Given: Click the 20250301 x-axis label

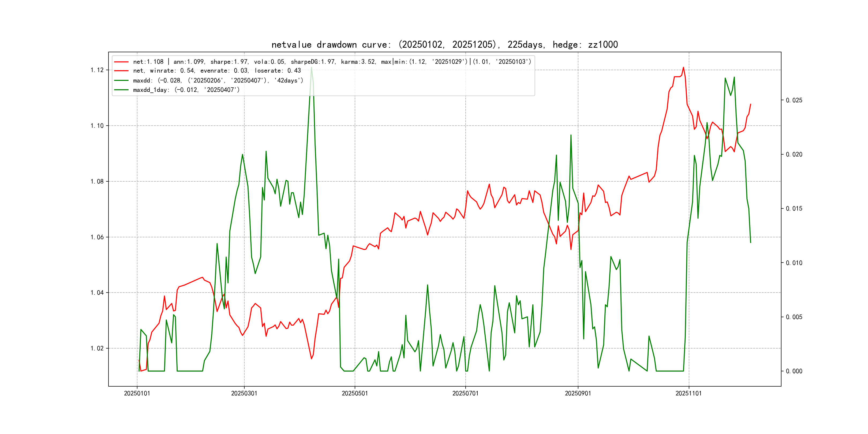Looking at the screenshot, I should tap(244, 393).
